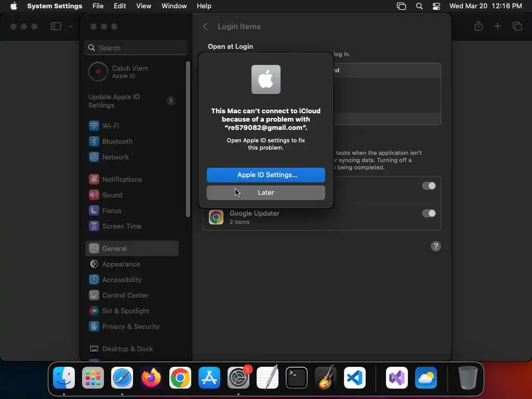Image resolution: width=532 pixels, height=399 pixels.
Task: Open TextEdit from the Dock
Action: pyautogui.click(x=268, y=378)
